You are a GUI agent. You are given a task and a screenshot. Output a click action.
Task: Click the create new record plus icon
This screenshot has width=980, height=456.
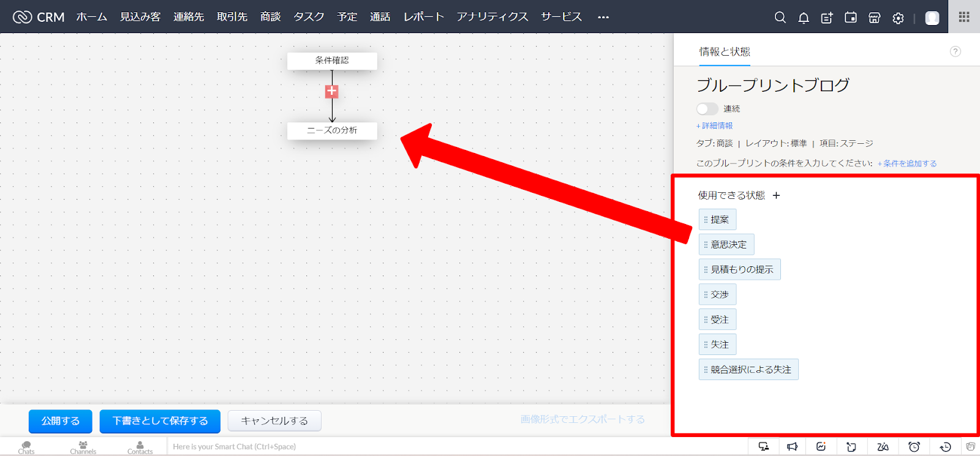pos(827,18)
